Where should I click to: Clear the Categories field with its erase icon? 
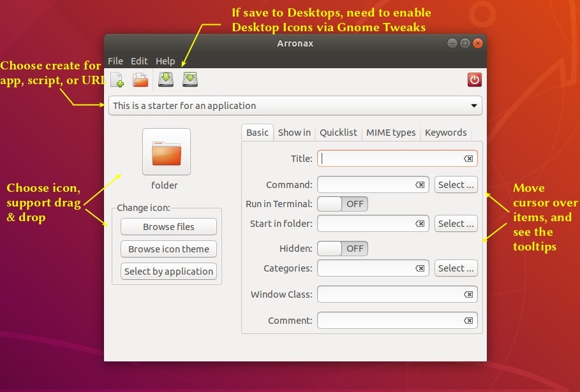click(420, 268)
